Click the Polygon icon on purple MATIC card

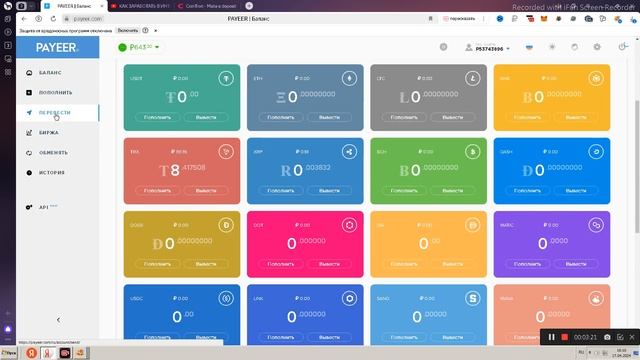pyautogui.click(x=596, y=225)
